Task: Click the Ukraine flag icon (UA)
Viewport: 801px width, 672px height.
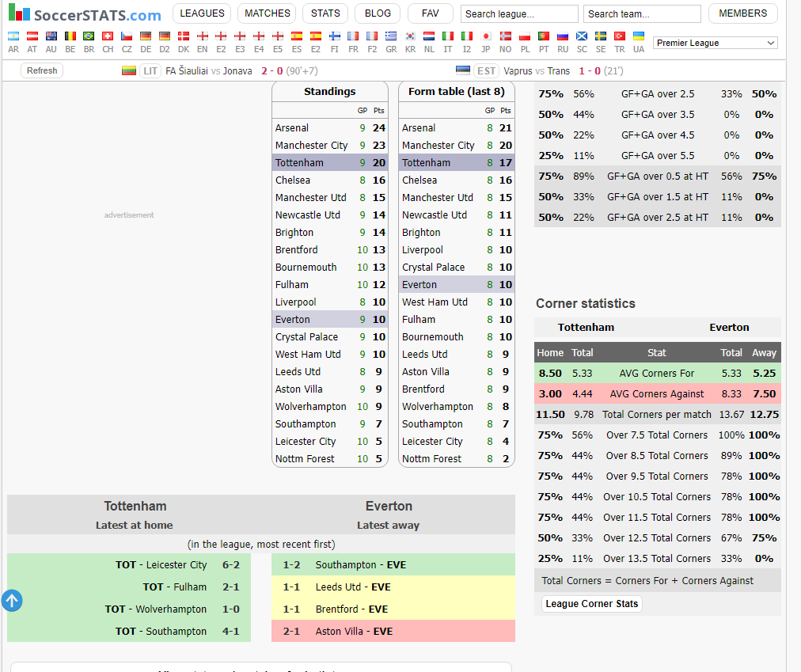Action: coord(638,36)
